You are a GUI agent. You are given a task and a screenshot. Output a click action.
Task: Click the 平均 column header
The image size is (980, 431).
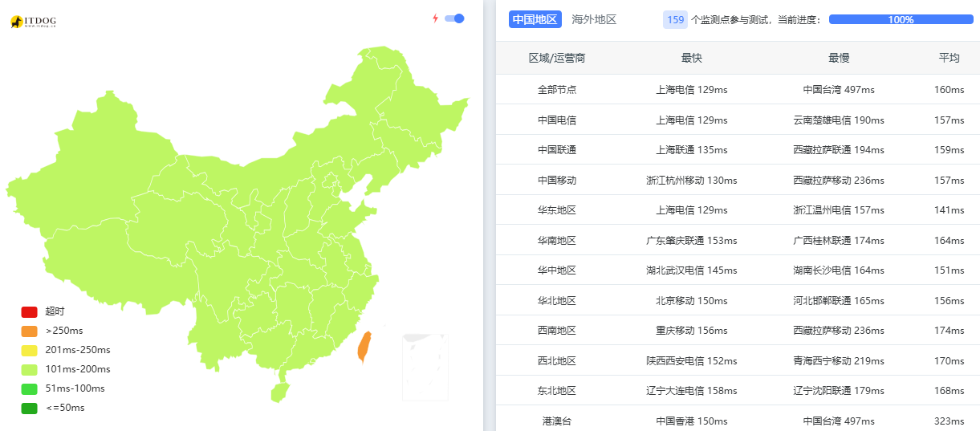point(949,58)
